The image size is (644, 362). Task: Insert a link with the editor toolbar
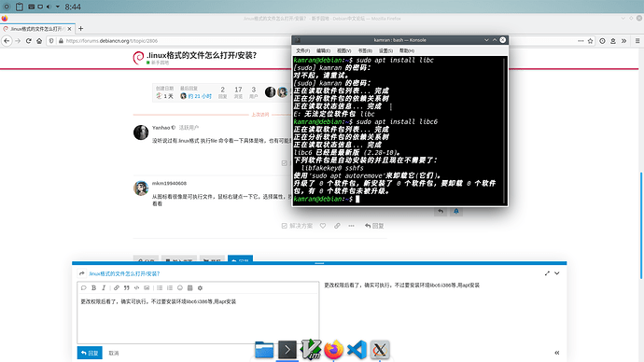117,288
